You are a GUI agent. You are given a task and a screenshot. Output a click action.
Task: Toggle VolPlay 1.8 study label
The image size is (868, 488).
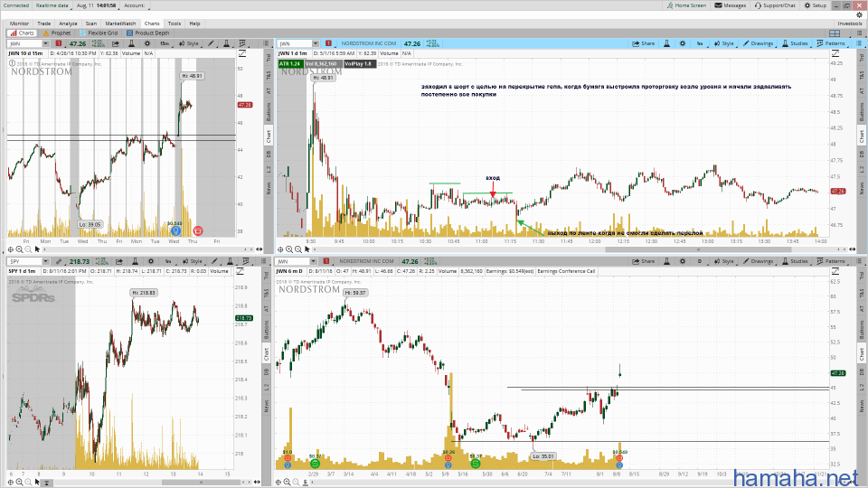pyautogui.click(x=360, y=63)
